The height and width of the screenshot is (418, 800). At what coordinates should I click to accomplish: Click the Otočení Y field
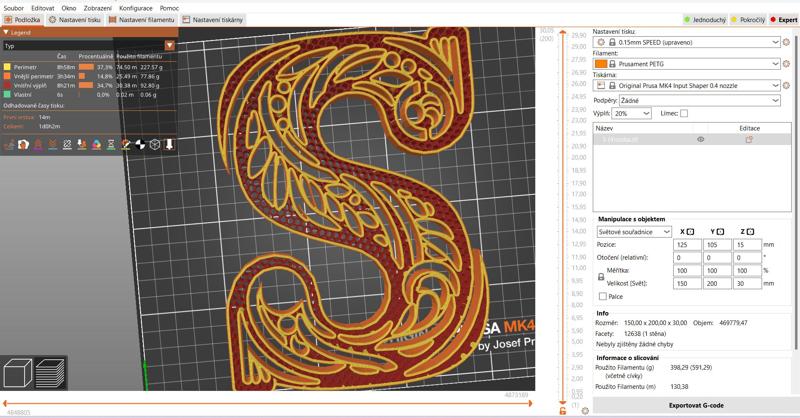717,258
